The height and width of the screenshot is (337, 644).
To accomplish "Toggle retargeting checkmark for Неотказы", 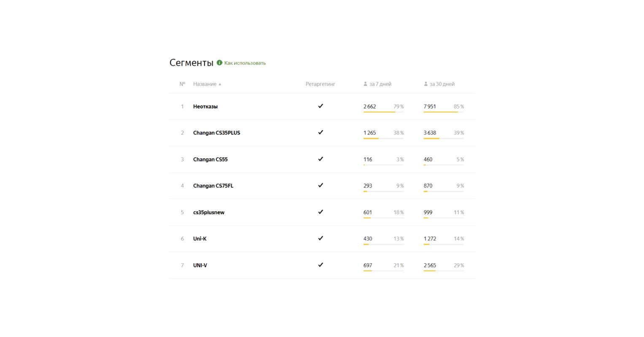I will tap(321, 106).
